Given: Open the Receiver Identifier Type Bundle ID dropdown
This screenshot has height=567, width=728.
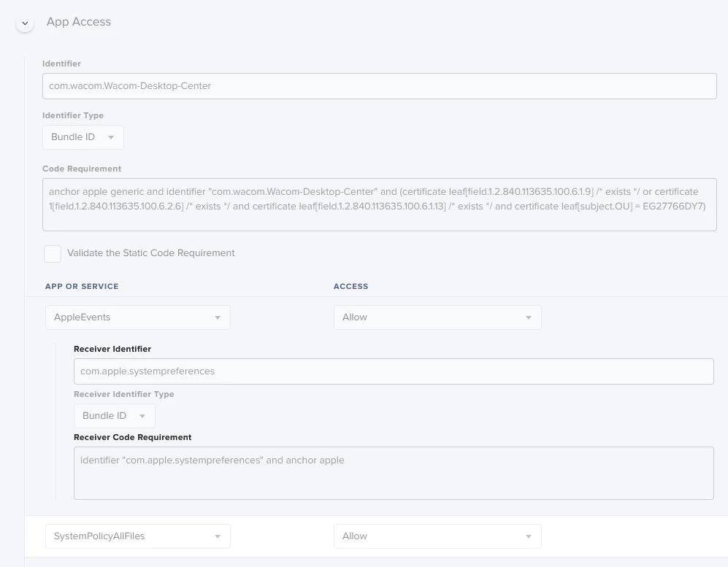Looking at the screenshot, I should point(115,416).
